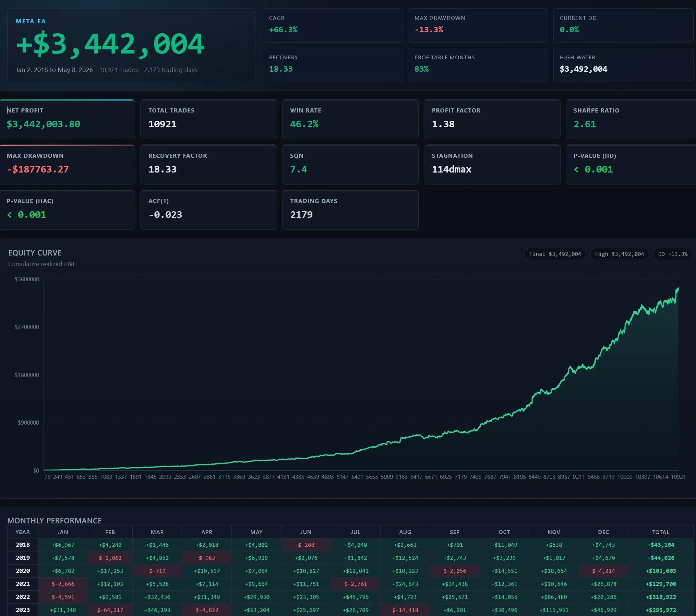Select the Win Rate 46.2% card
The width and height of the screenshot is (696, 616).
[x=350, y=119]
